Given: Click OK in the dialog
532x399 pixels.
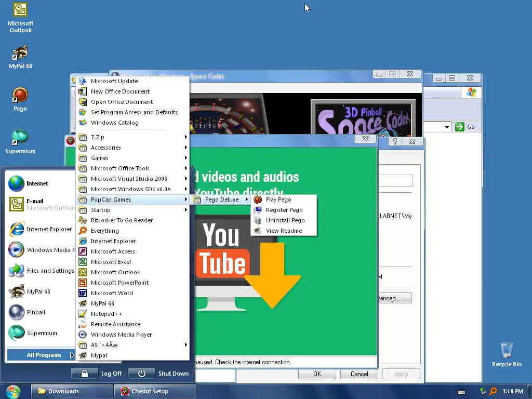Looking at the screenshot, I should point(317,374).
